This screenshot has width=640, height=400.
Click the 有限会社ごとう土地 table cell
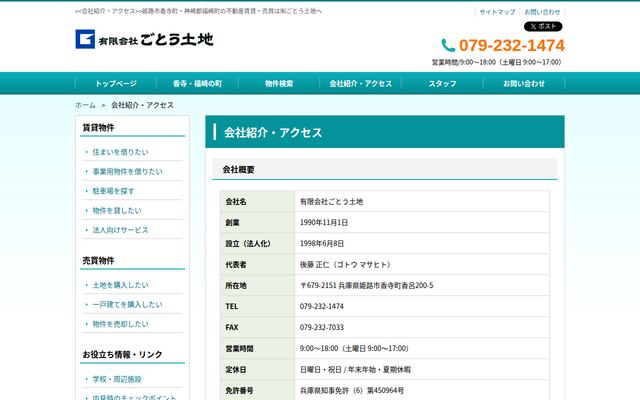tap(422, 201)
